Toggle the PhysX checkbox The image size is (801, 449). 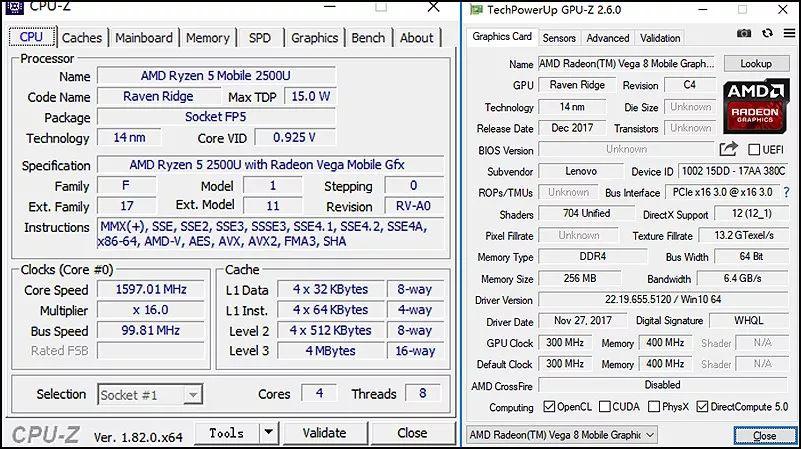[654, 407]
